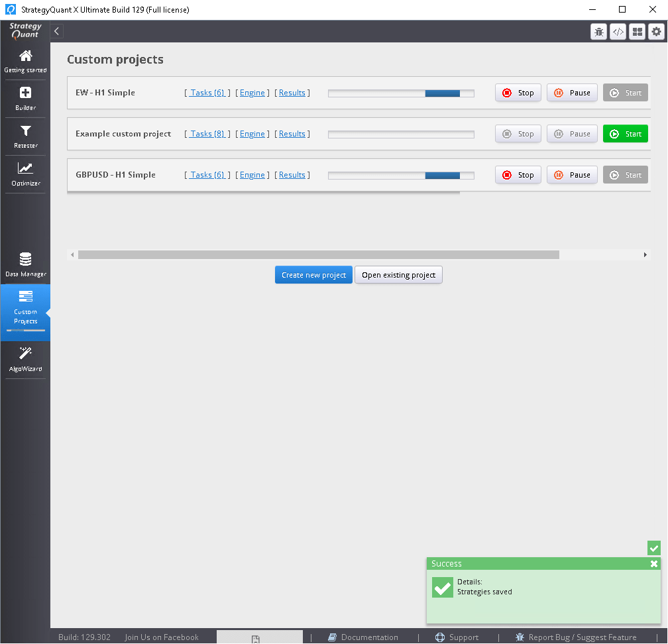Pause the EW - H1 Simple project

click(572, 93)
